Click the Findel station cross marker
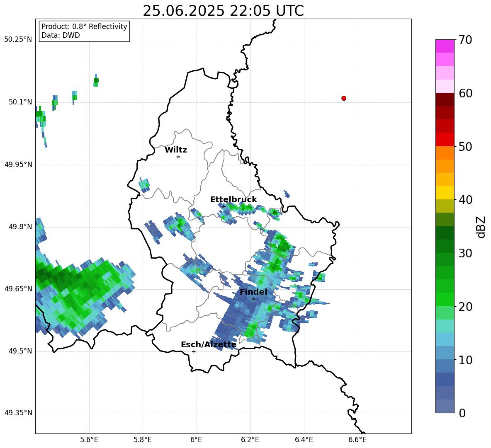 pyautogui.click(x=253, y=299)
